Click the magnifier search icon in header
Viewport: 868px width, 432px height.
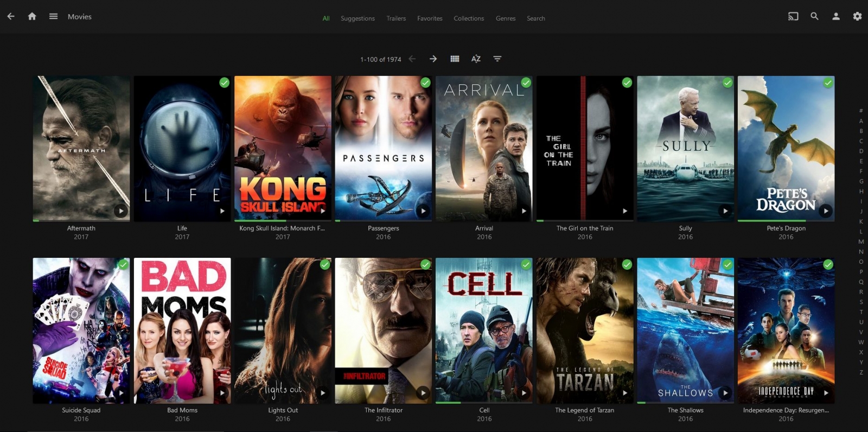pos(814,16)
